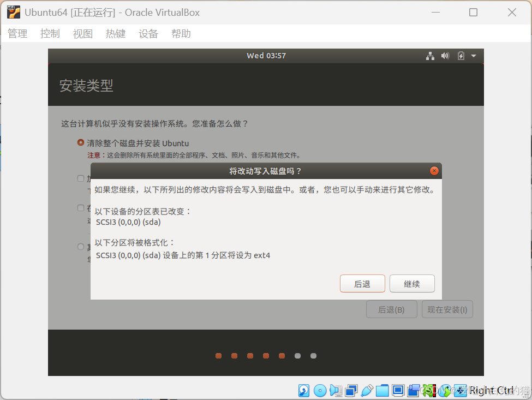Open Ubuntu system menu dropdown arrow

click(474, 56)
